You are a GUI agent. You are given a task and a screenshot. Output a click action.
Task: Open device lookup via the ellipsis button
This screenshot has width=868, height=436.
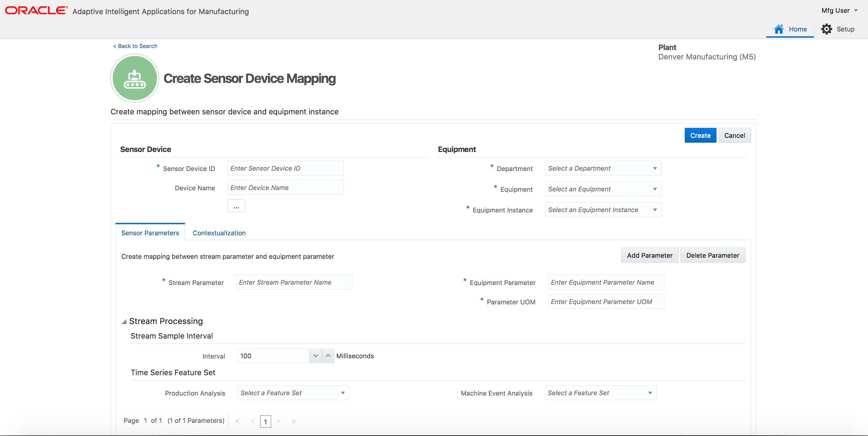(x=236, y=206)
